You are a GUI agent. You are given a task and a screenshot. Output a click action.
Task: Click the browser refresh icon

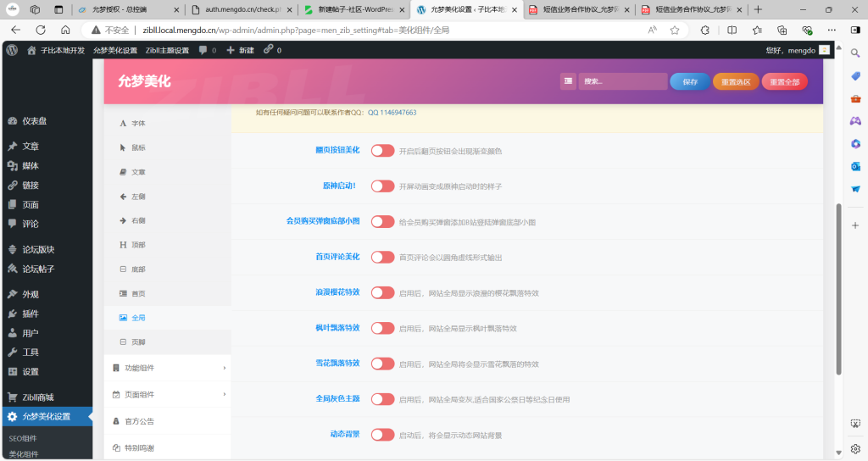coord(41,30)
